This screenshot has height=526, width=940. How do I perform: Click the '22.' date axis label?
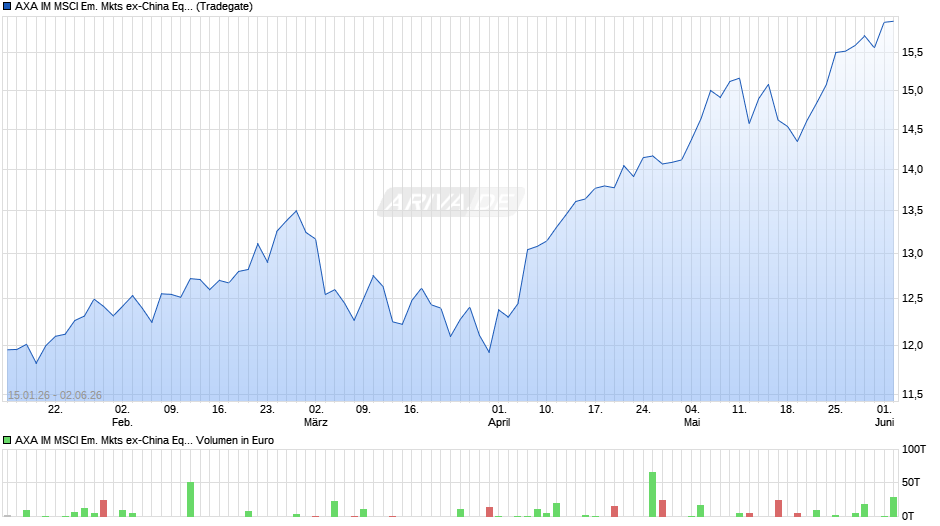55,410
